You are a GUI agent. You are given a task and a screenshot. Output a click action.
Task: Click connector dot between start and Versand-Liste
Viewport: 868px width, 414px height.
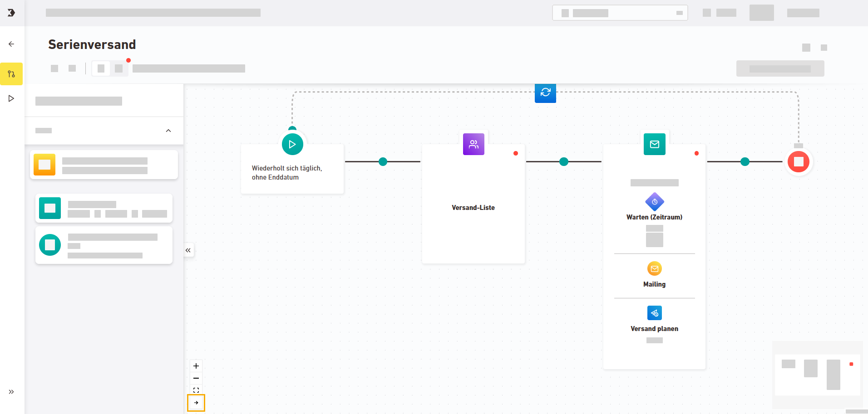(383, 162)
